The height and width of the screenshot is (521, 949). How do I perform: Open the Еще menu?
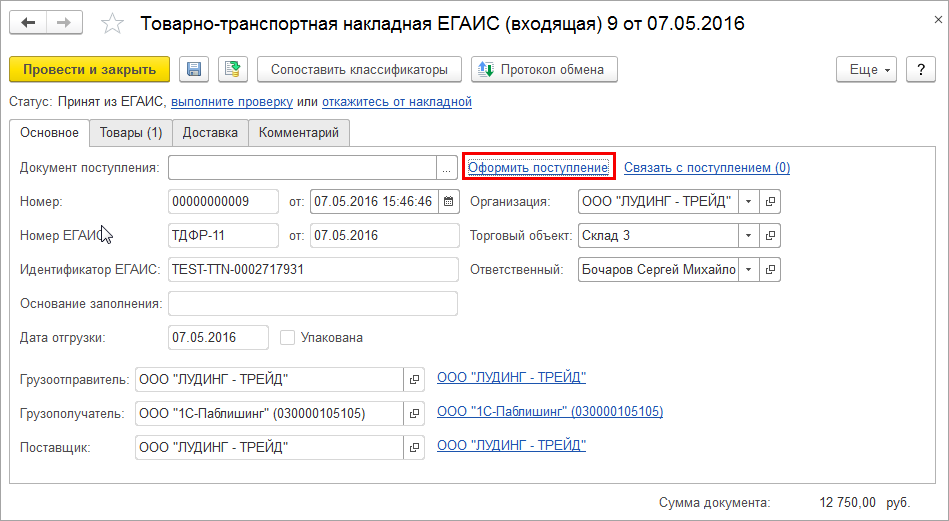point(863,70)
